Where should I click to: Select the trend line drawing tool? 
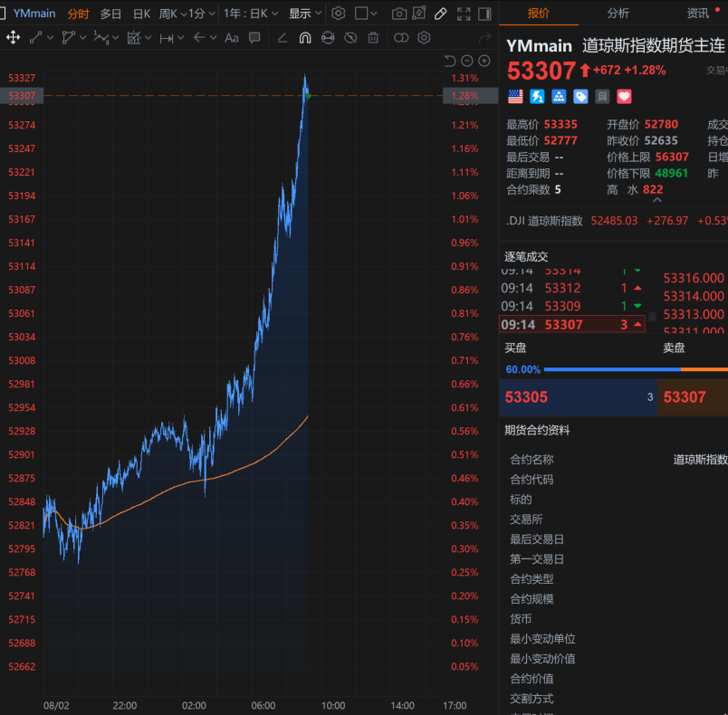click(35, 38)
